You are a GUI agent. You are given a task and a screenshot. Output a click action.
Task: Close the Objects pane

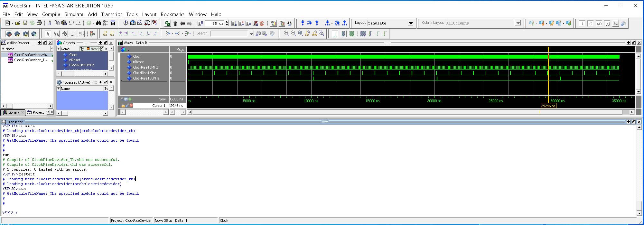coord(111,43)
